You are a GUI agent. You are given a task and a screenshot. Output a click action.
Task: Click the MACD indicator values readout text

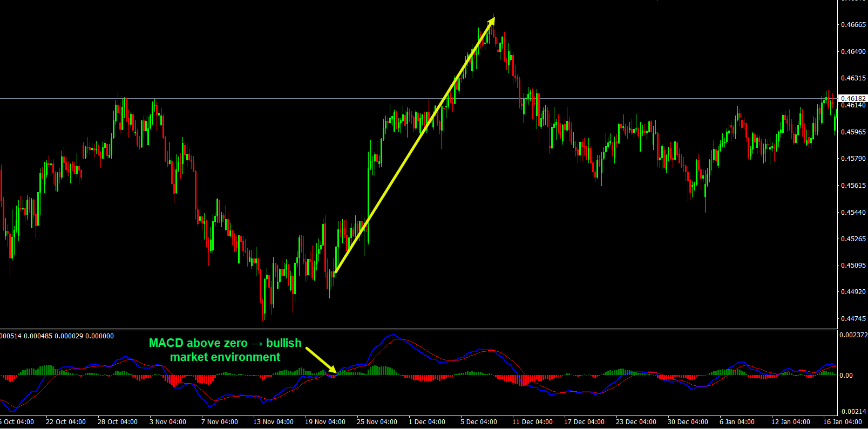[57, 336]
